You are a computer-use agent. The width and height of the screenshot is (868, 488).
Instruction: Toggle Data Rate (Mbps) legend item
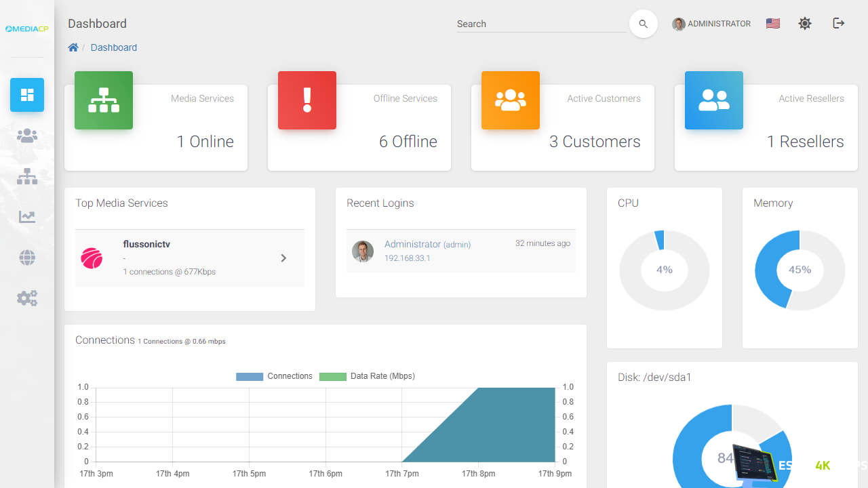coord(367,376)
